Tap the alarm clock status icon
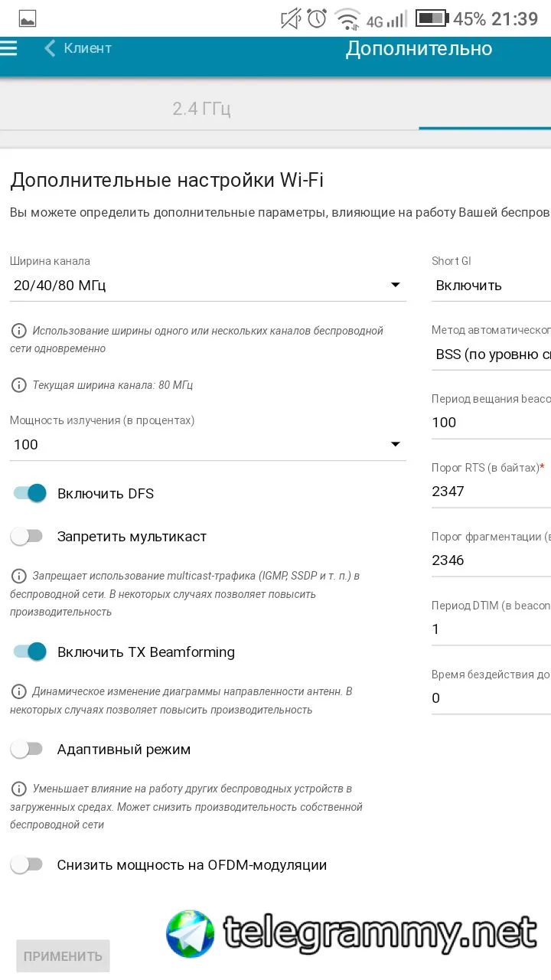The width and height of the screenshot is (551, 980). click(x=317, y=18)
